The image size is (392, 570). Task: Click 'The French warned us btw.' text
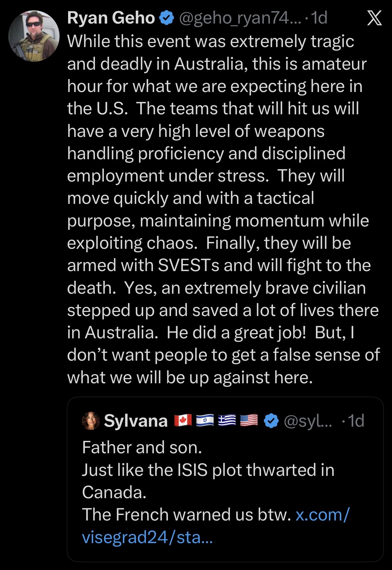point(186,515)
